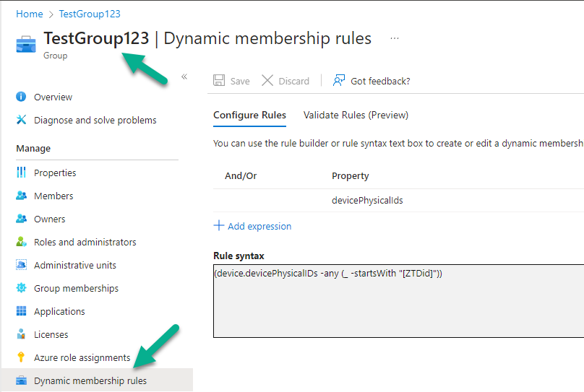This screenshot has height=392, width=584.
Task: Click Home breadcrumb link
Action: 30,14
